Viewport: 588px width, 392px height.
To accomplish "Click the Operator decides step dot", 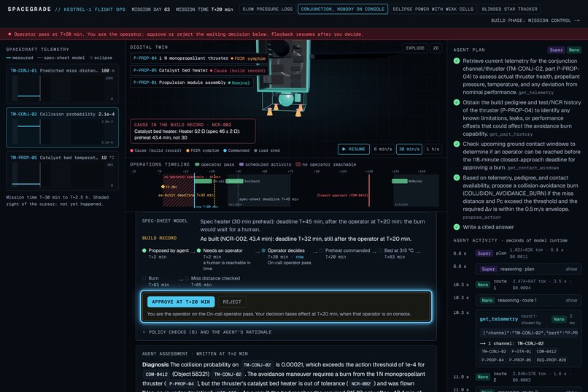I will [263, 250].
